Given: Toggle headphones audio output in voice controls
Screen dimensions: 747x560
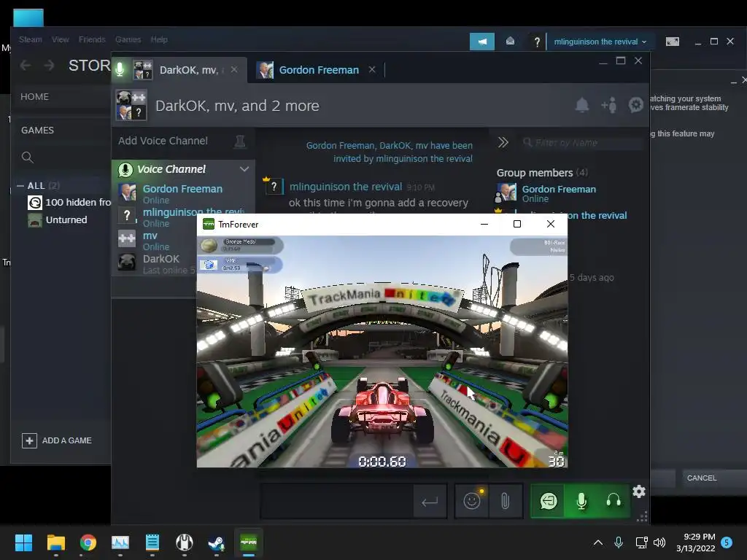Looking at the screenshot, I should click(614, 501).
